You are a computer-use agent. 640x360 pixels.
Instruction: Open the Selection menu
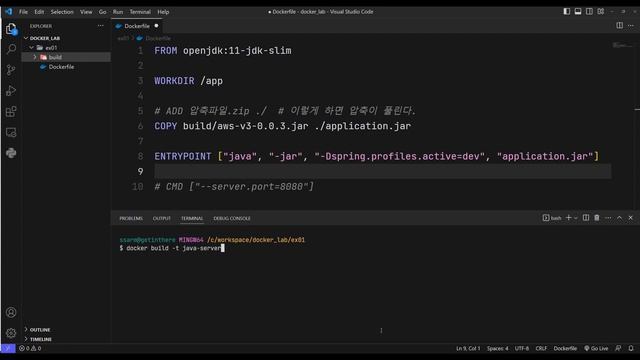pyautogui.click(x=62, y=12)
